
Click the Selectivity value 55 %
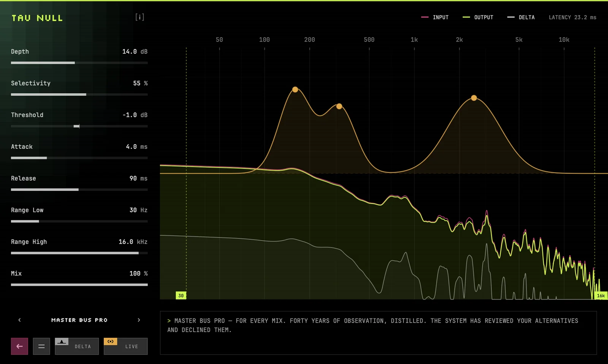140,83
